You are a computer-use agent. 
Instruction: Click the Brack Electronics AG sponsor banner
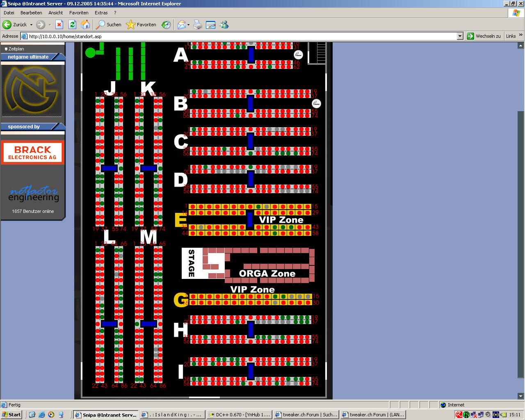32,153
